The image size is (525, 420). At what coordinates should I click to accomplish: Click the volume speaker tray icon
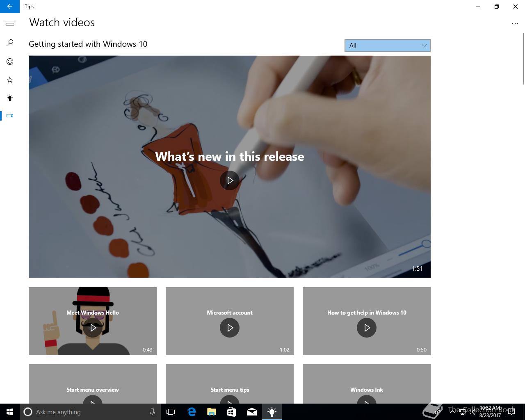[472, 412]
